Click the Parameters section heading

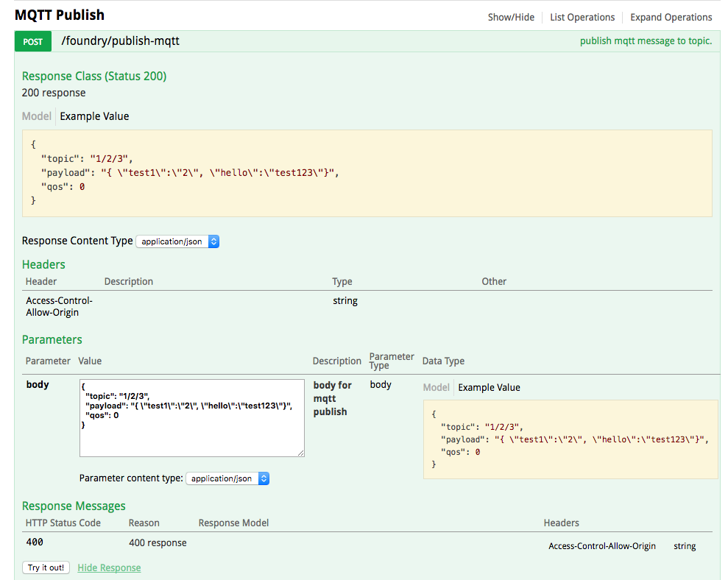coord(52,339)
